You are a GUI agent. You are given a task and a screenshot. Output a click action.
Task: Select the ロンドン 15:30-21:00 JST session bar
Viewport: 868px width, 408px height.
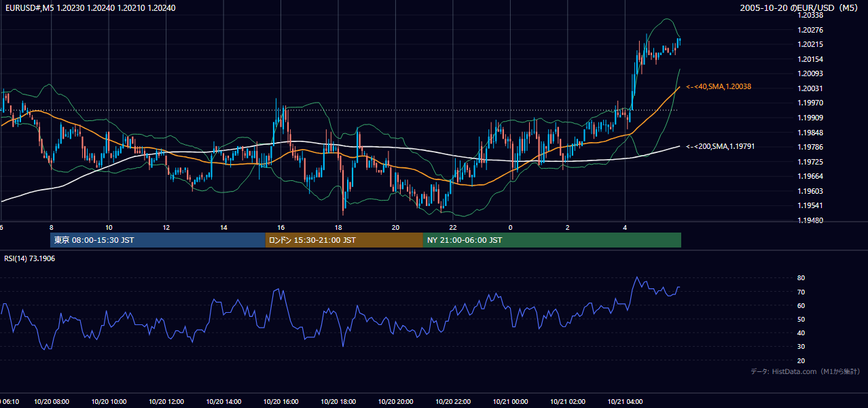pyautogui.click(x=344, y=240)
